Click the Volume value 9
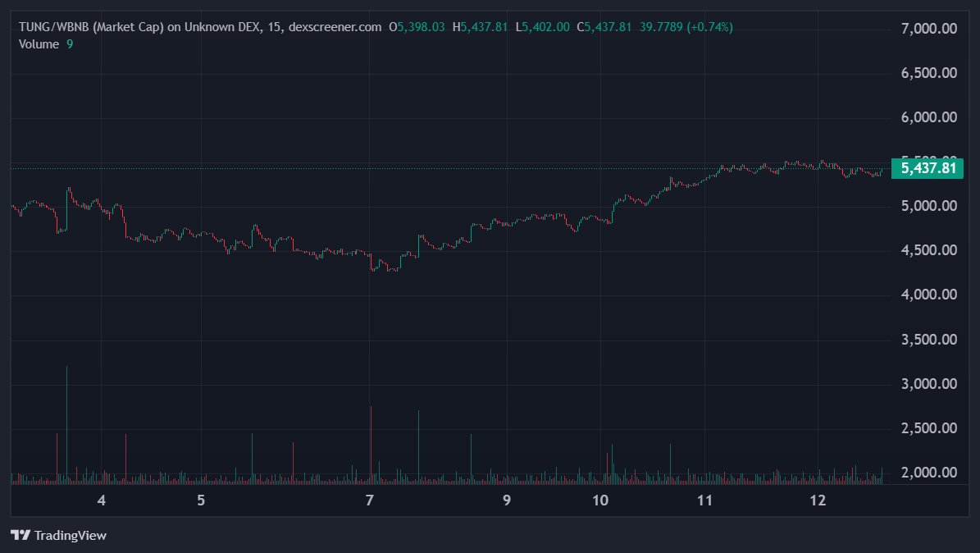Screen dimensions: 980x553 [x=70, y=44]
